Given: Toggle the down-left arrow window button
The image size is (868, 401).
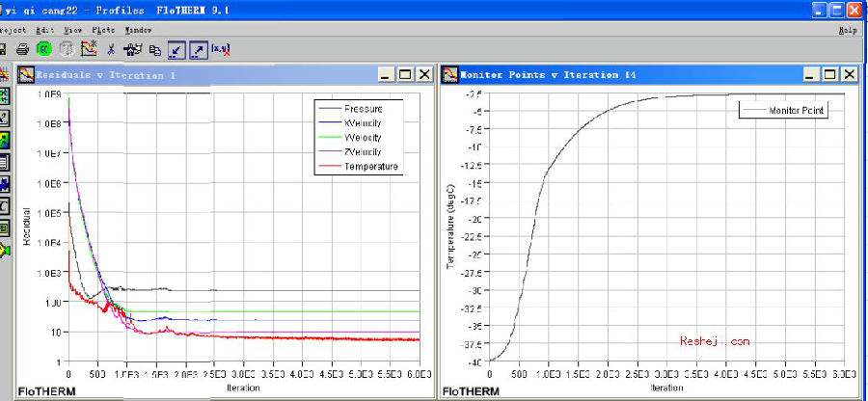Looking at the screenshot, I should point(176,50).
